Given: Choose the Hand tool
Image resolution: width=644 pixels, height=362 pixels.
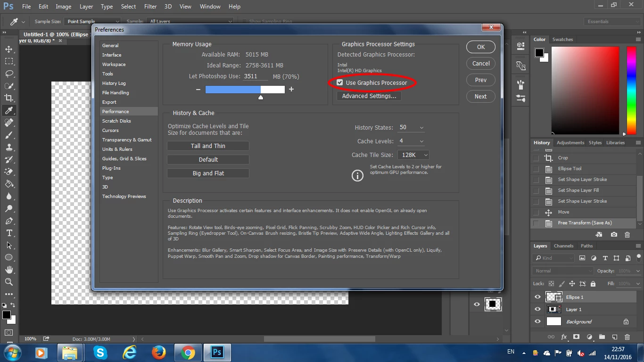Looking at the screenshot, I should coord(9,270).
